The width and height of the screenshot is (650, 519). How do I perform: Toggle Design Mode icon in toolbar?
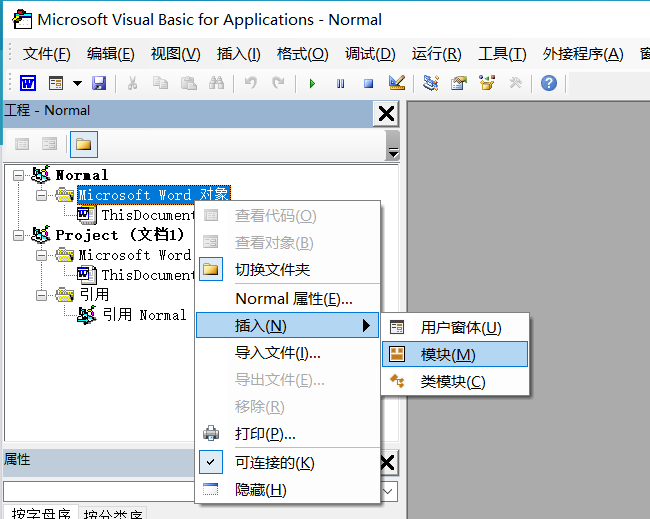coord(397,83)
